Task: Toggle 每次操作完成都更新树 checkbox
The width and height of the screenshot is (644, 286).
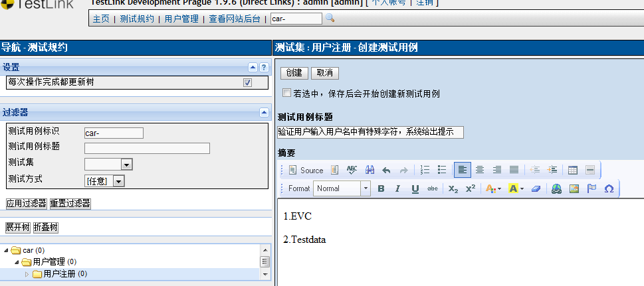Action: click(x=247, y=82)
